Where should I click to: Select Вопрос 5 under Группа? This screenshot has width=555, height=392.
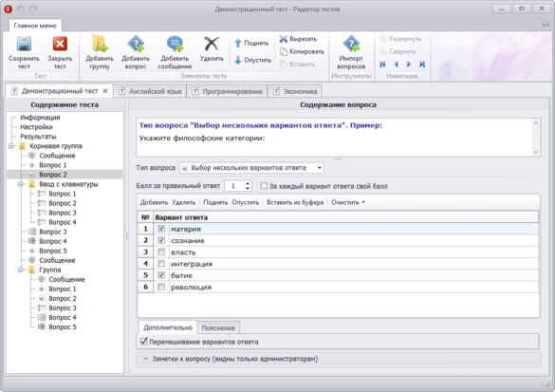pos(63,327)
